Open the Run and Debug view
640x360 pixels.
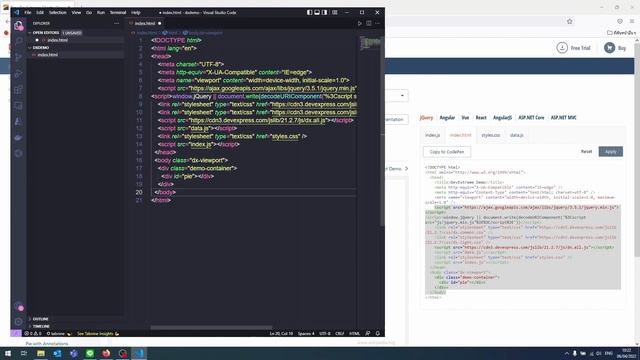pyautogui.click(x=18, y=73)
